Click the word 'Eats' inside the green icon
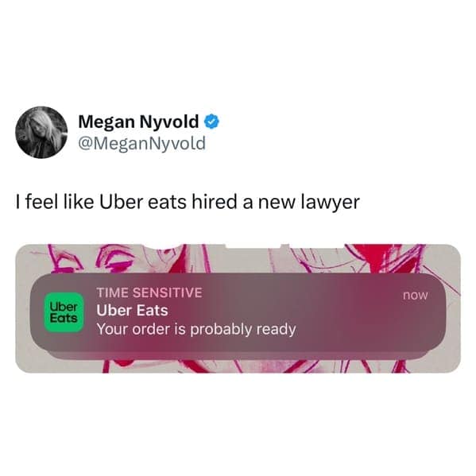The width and height of the screenshot is (476, 476). click(x=64, y=318)
